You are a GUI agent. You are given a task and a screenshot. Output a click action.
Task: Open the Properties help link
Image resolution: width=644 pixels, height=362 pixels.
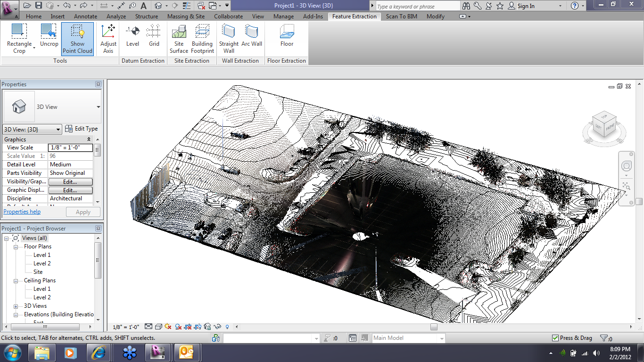tap(22, 212)
